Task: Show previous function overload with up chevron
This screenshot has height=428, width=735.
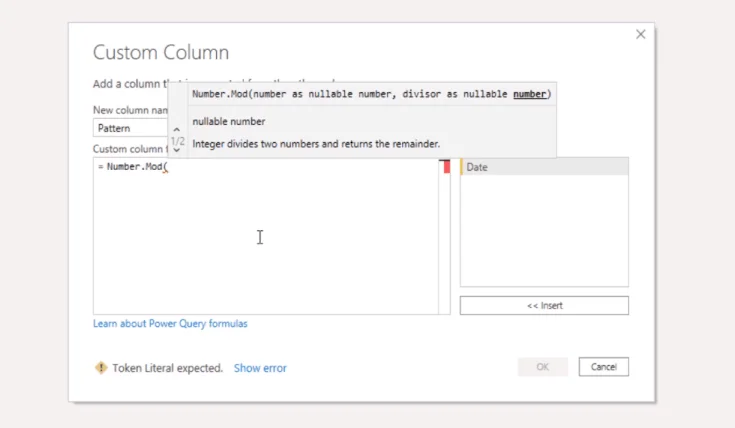Action: click(177, 129)
